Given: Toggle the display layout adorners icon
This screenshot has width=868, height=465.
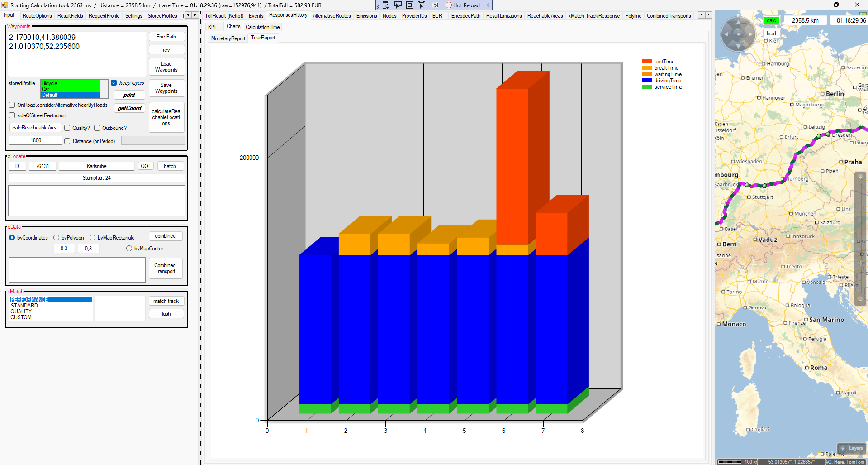Looking at the screenshot, I should (x=410, y=5).
